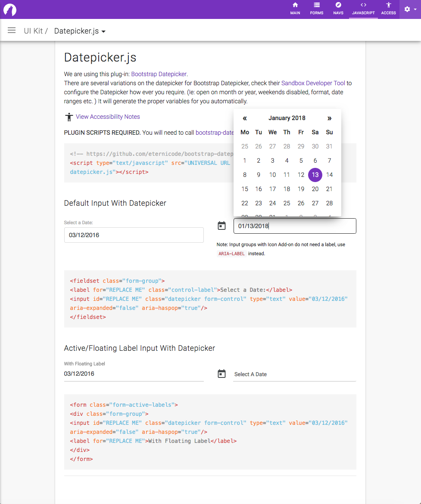Image resolution: width=421 pixels, height=504 pixels.
Task: Click the calendar icon beside the 01/13/2018 field
Action: point(222,226)
